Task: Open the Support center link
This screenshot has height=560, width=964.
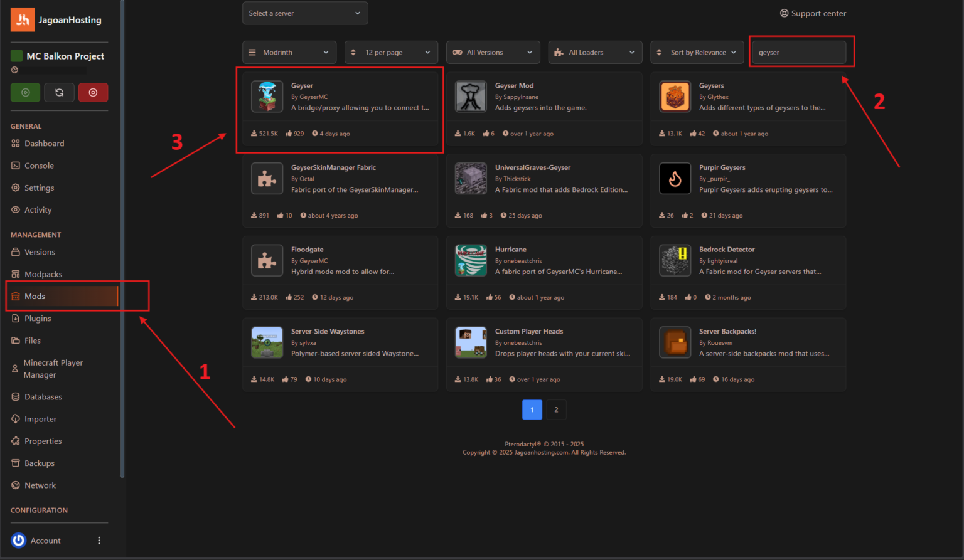Action: [x=813, y=13]
